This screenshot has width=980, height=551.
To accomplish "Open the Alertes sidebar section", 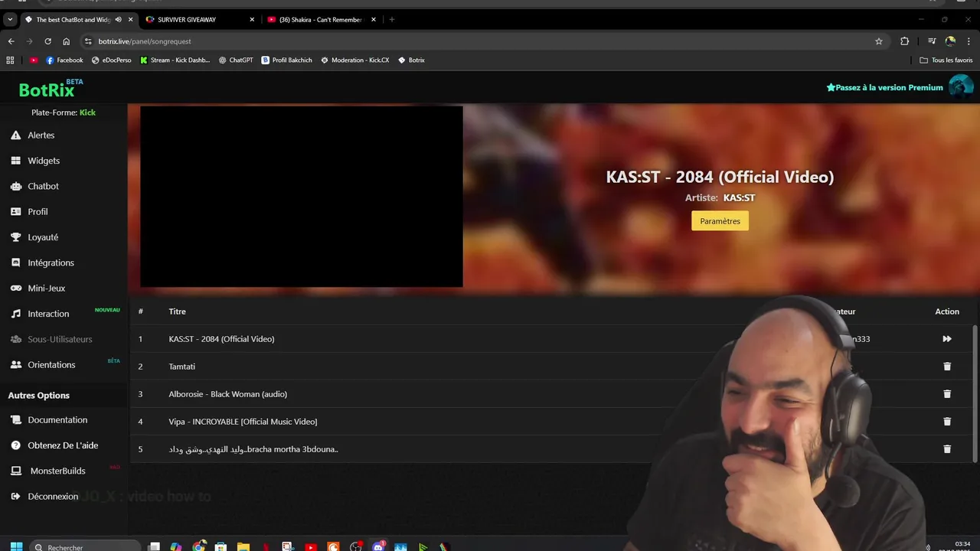I will pyautogui.click(x=41, y=135).
